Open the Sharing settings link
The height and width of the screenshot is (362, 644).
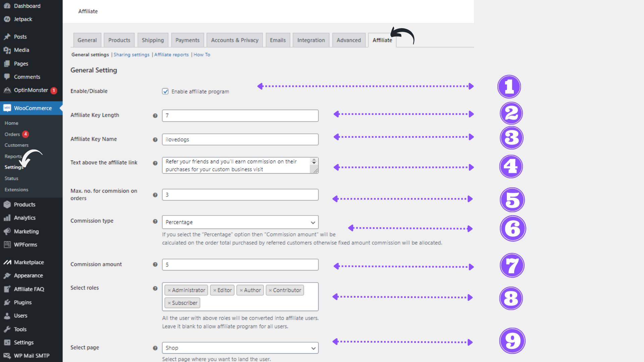131,54
